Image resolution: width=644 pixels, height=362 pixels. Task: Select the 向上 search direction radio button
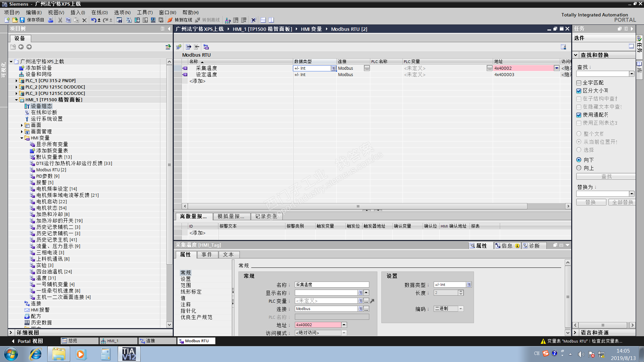pos(579,168)
